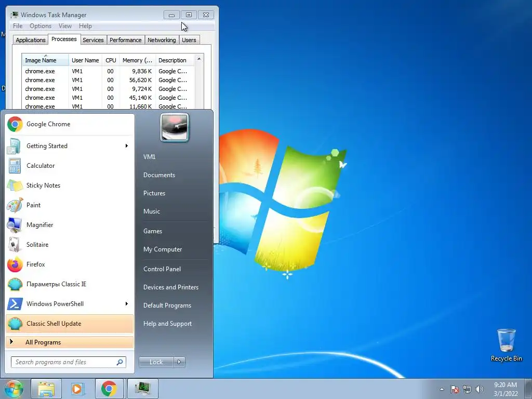Expand Windows PowerShell submenu arrow
This screenshot has width=532, height=399.
(127, 303)
